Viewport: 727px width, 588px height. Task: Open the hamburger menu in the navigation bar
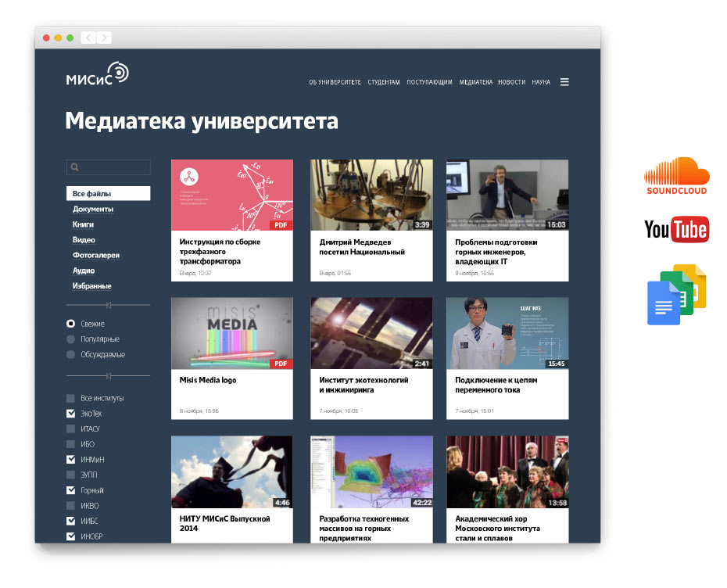[564, 81]
